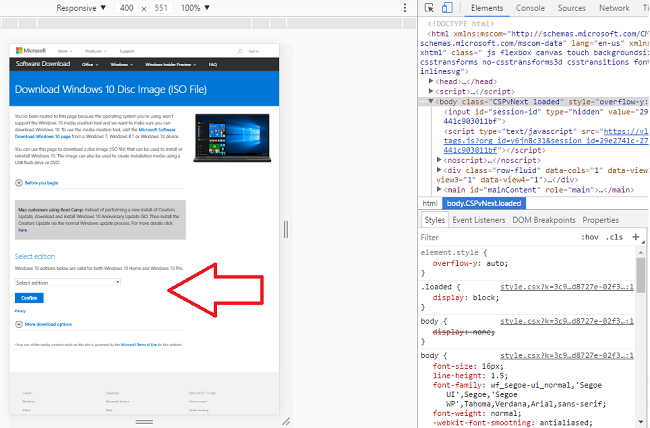Image resolution: width=650 pixels, height=428 pixels.
Task: Click the line-height: 1.5 property
Action: pos(470,375)
